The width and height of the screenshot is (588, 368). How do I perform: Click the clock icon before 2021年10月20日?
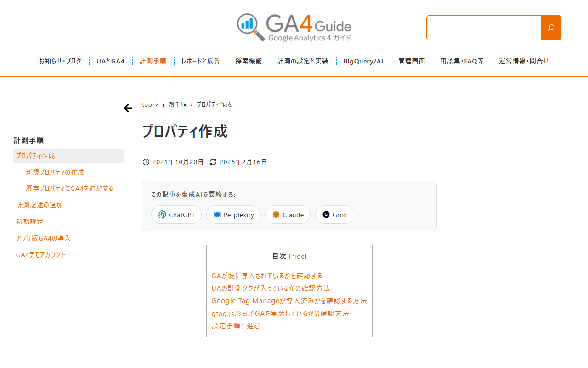point(146,162)
